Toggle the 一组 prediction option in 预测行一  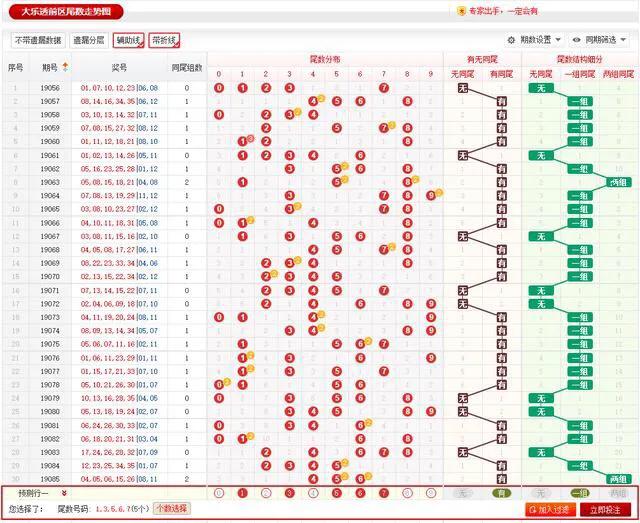[580, 493]
